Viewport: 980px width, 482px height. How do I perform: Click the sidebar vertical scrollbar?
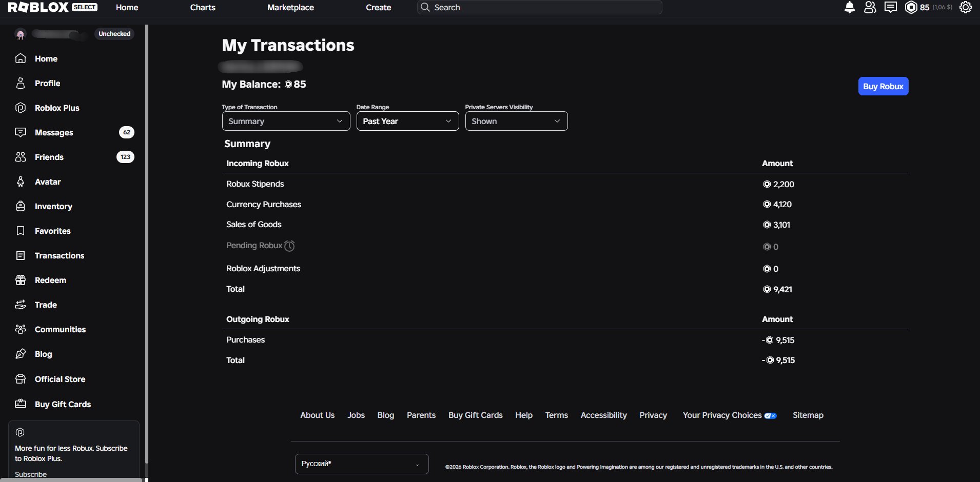point(147,244)
